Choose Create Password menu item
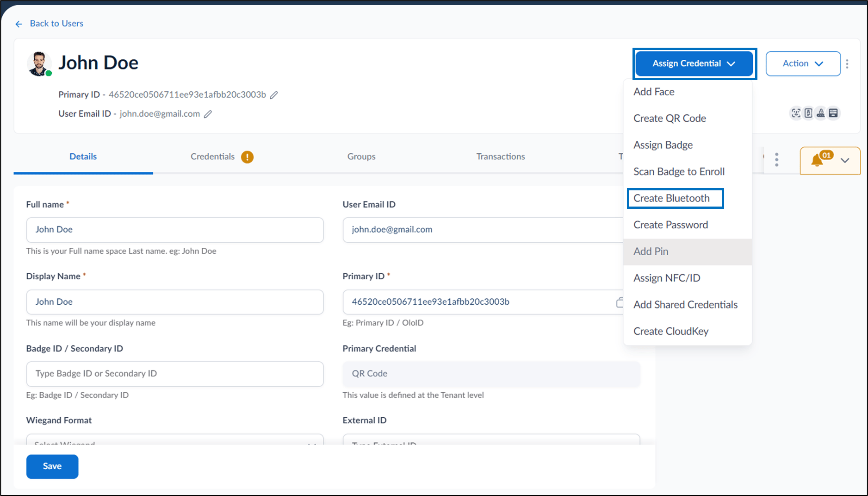 tap(688, 225)
